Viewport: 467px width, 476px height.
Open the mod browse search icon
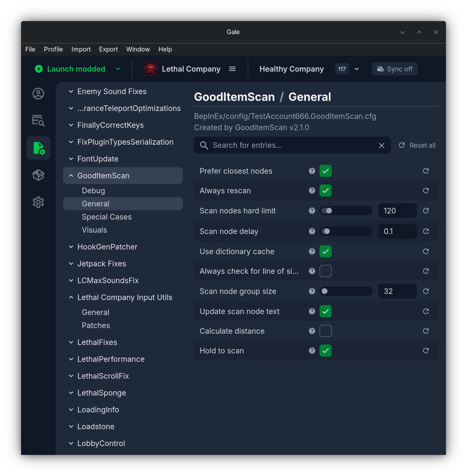(38, 121)
